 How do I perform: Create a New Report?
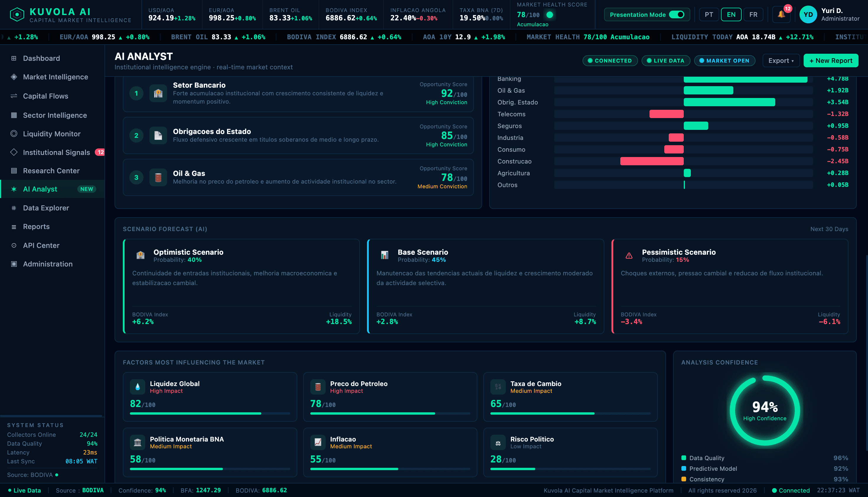tap(831, 61)
